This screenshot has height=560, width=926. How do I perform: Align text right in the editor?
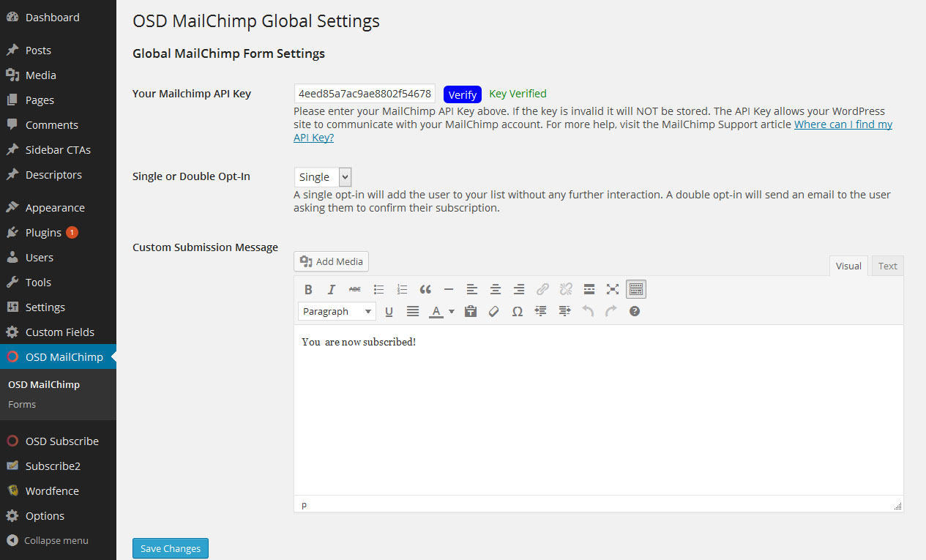(519, 289)
